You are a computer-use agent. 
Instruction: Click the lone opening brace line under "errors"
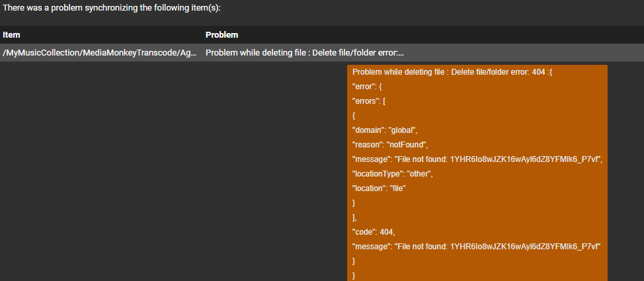tap(354, 115)
